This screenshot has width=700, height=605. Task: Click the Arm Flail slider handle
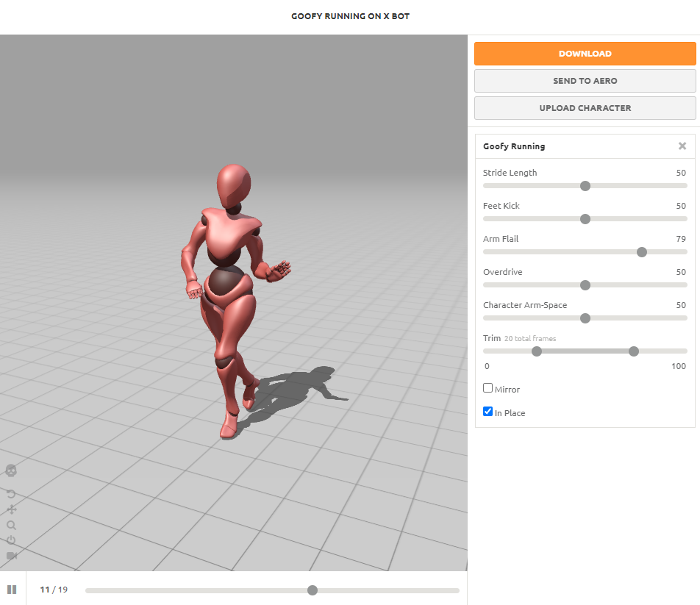[641, 252]
